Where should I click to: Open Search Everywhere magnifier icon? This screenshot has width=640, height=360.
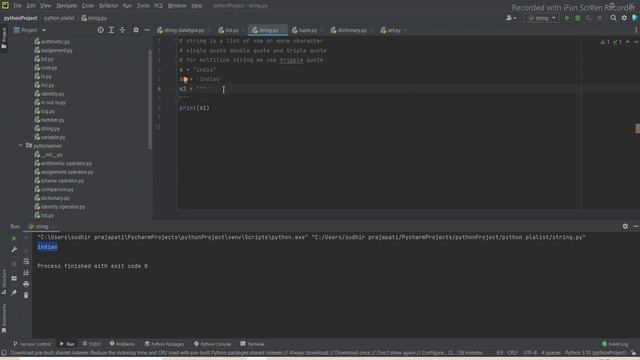coord(613,18)
